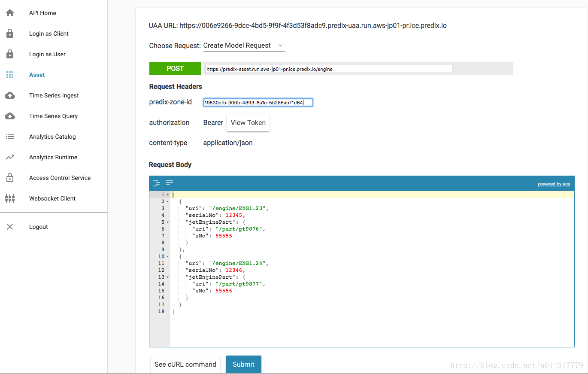Click the green POST method button
This screenshot has width=588, height=374.
(175, 69)
